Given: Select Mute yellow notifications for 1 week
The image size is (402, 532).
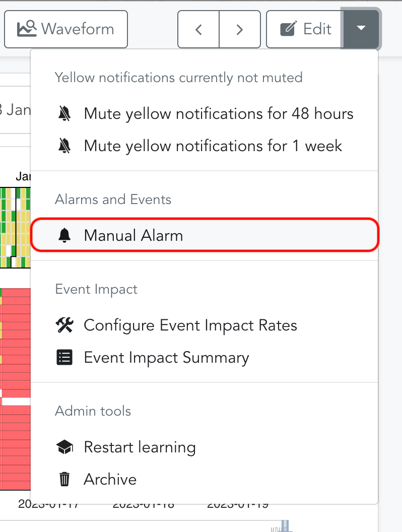Looking at the screenshot, I should (213, 146).
